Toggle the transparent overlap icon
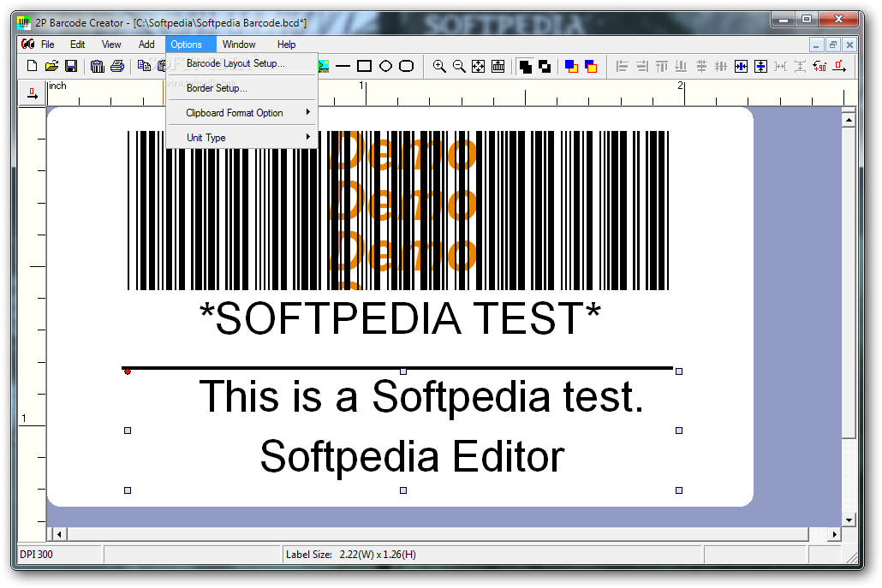This screenshot has width=882, height=588. pyautogui.click(x=545, y=67)
